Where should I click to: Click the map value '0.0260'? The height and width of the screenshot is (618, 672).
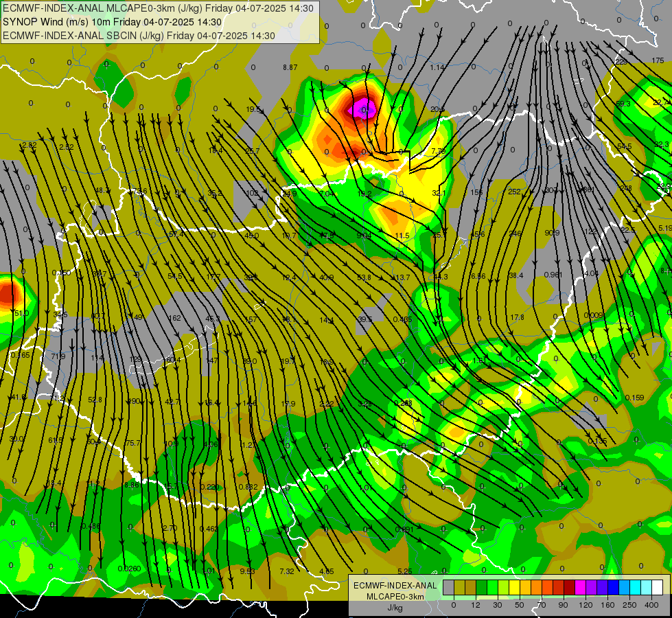pyautogui.click(x=129, y=569)
